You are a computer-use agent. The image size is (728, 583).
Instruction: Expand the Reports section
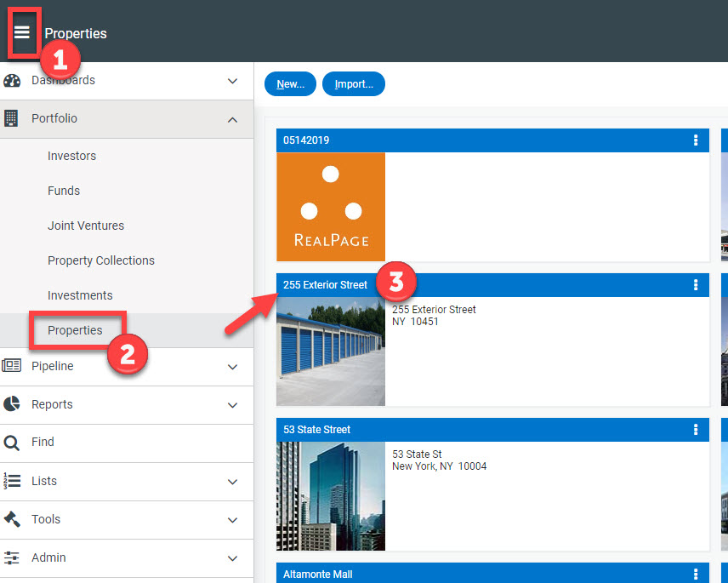point(232,405)
